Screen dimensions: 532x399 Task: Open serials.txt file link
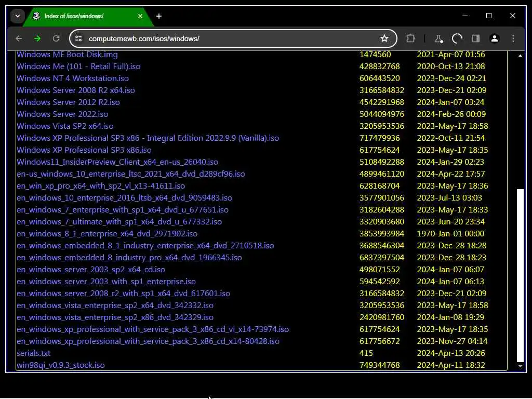point(34,353)
